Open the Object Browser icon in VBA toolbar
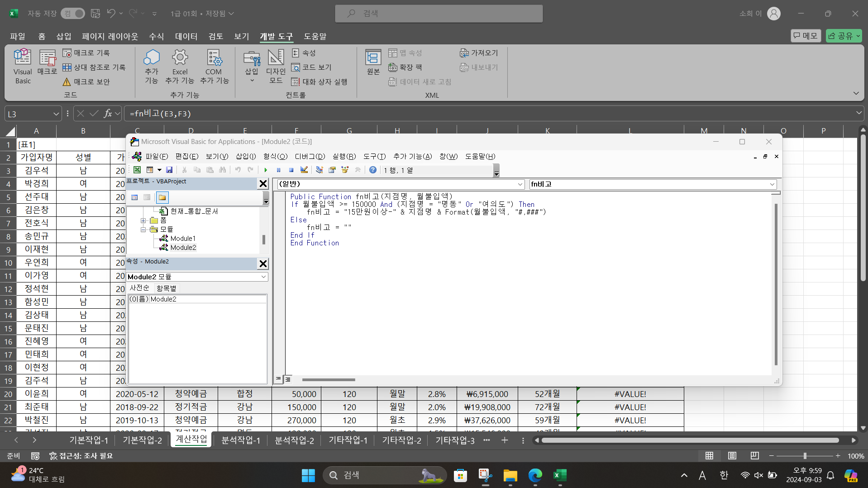The width and height of the screenshot is (868, 488). point(345,170)
